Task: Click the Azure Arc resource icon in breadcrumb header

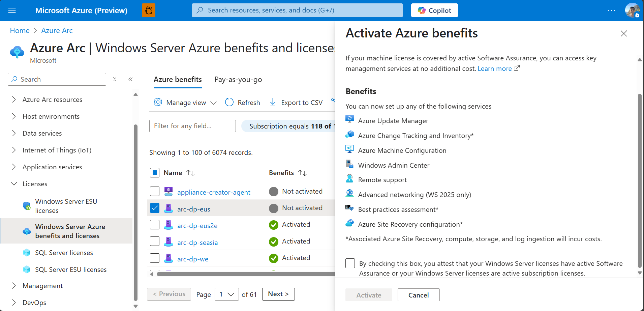Action: pyautogui.click(x=17, y=52)
